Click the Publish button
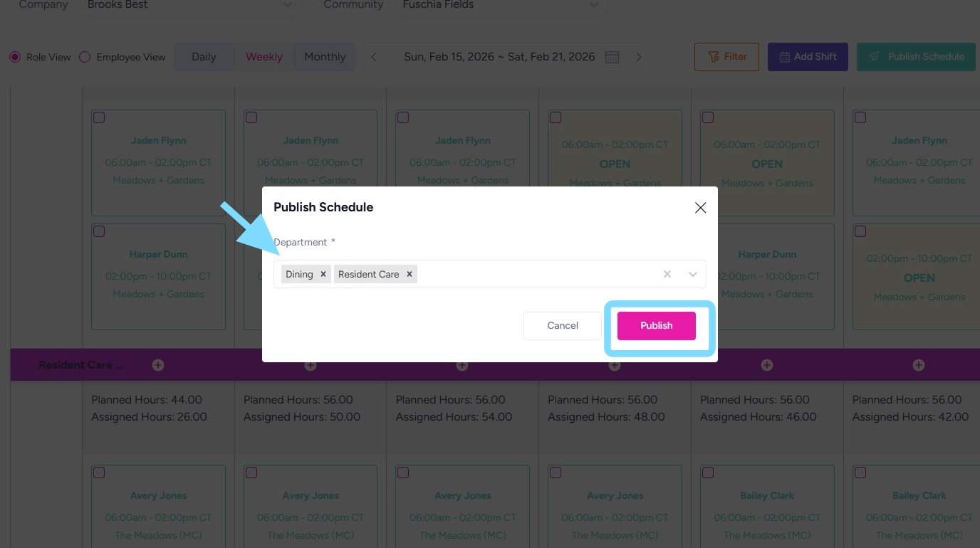 pos(656,325)
